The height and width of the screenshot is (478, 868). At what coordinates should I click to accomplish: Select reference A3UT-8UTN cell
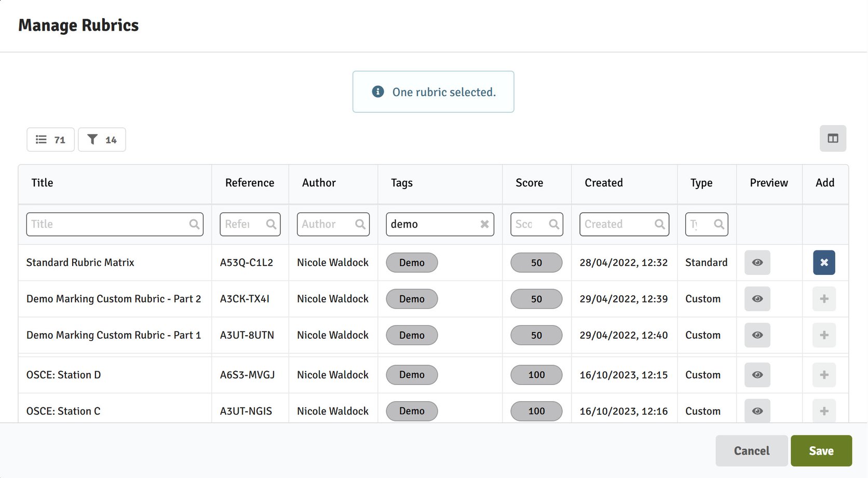point(247,335)
